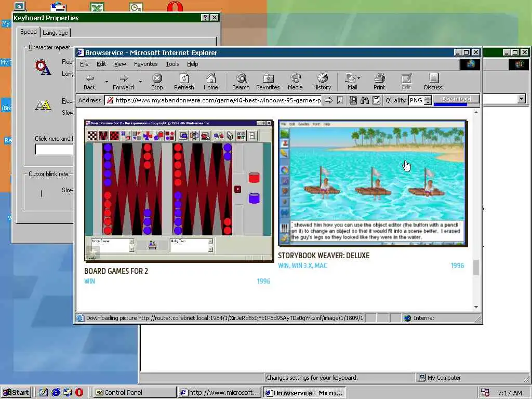Screen dimensions: 532x399
Task: Click the vertical scrollbar thumb
Action: point(476,268)
